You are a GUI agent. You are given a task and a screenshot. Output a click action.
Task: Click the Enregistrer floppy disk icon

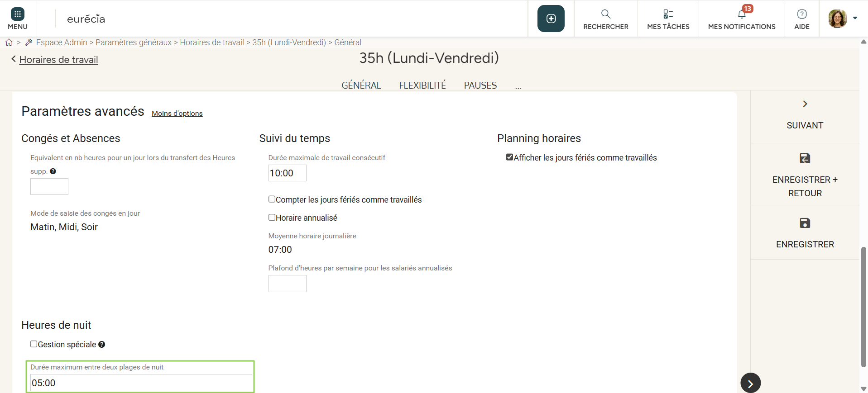805,223
